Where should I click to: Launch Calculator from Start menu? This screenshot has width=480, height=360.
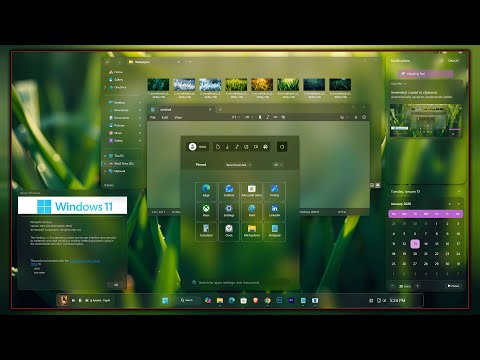click(206, 231)
